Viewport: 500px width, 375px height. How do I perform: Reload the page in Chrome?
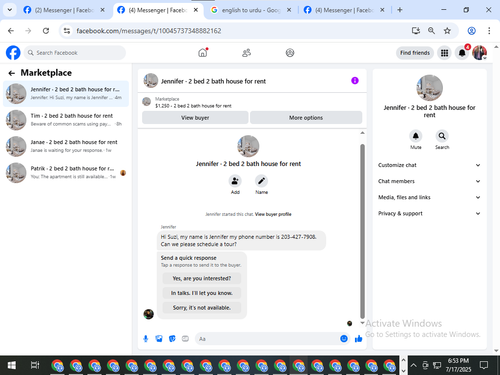(x=46, y=31)
